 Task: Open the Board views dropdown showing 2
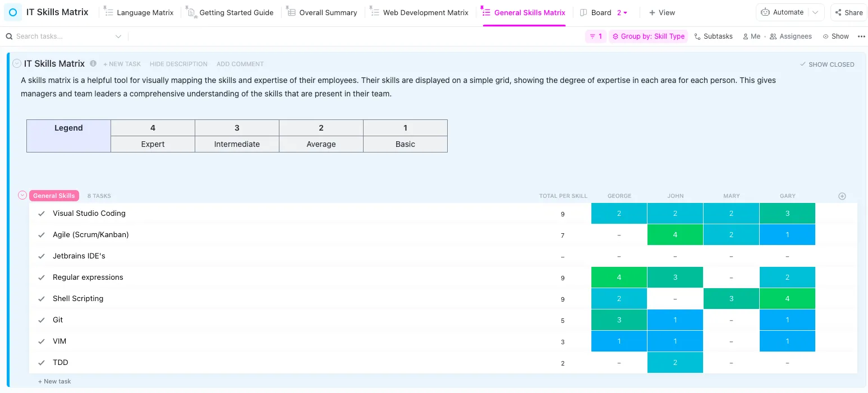622,12
